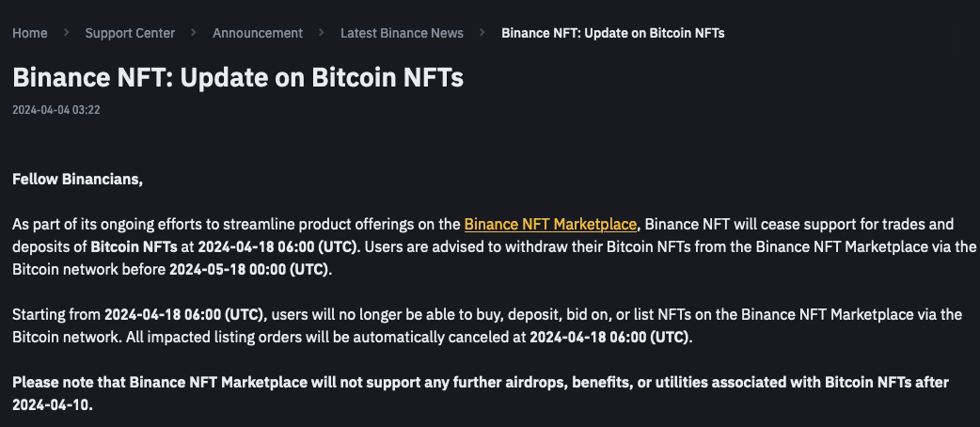Select the Announcement breadcrumb item

point(258,33)
